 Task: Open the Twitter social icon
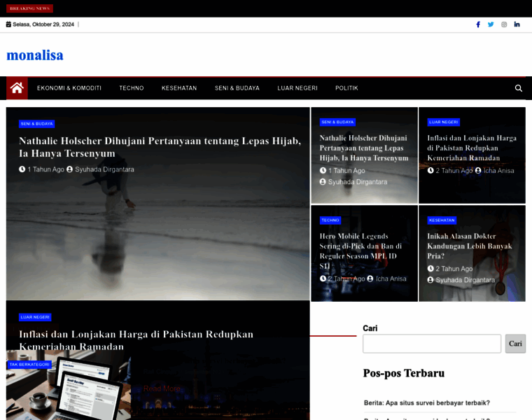pyautogui.click(x=491, y=24)
